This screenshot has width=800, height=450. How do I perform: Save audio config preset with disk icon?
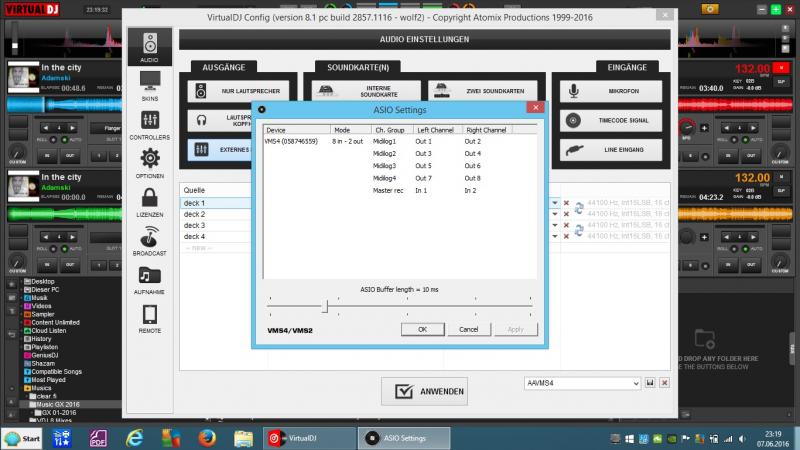(650, 383)
